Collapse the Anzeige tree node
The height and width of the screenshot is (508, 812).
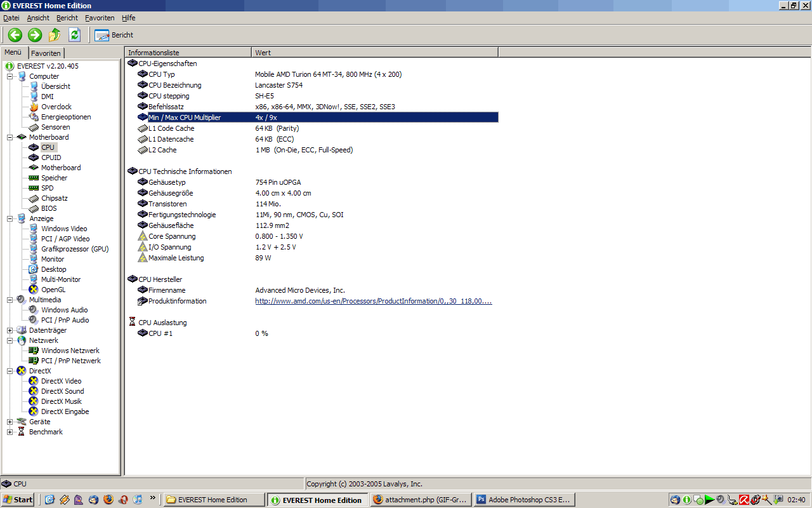(10, 218)
